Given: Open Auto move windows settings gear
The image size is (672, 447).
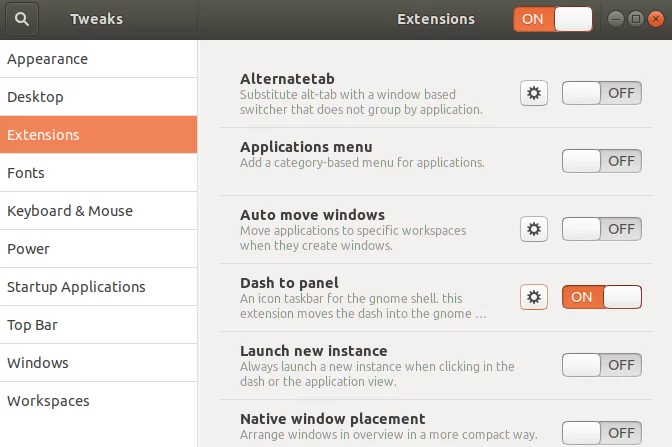Looking at the screenshot, I should (534, 229).
